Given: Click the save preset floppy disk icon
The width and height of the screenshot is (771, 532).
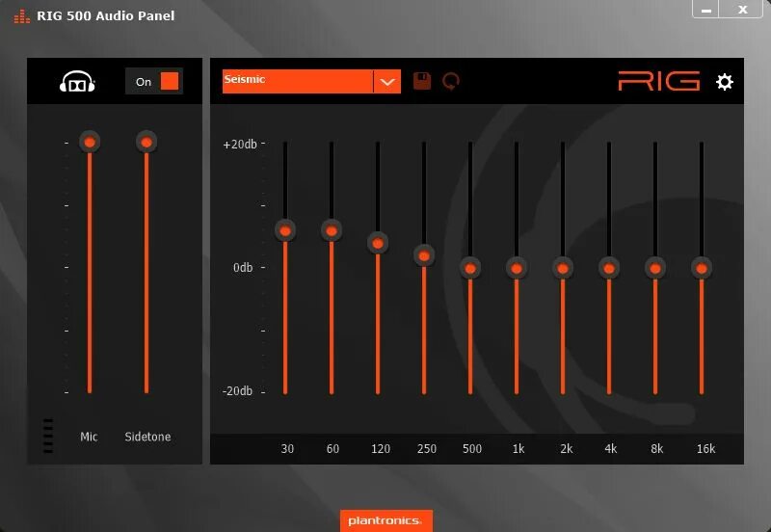Looking at the screenshot, I should pyautogui.click(x=422, y=81).
